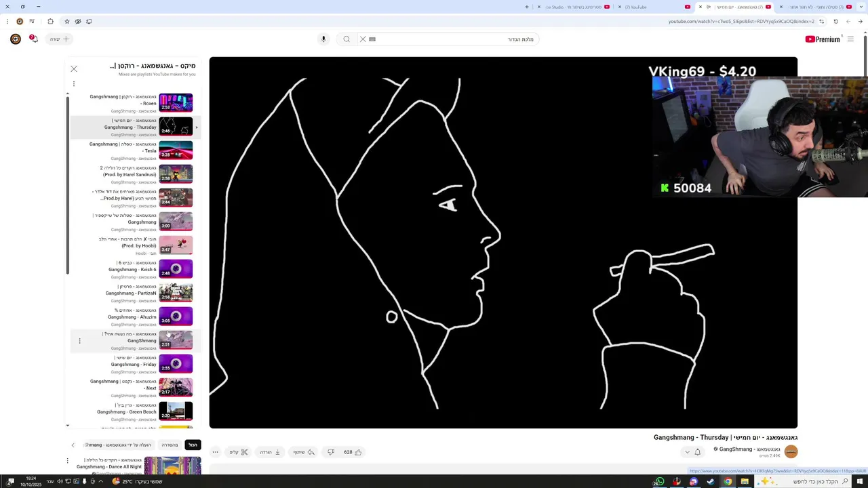Start voice search with microphone icon

point(323,39)
